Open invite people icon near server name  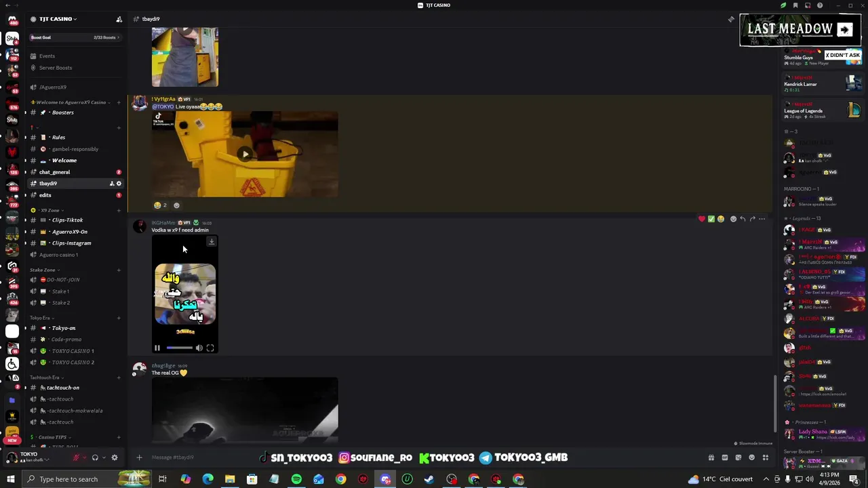119,19
